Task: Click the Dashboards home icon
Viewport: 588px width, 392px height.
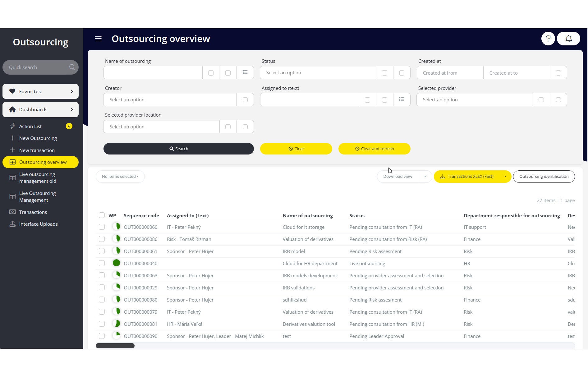Action: click(12, 109)
